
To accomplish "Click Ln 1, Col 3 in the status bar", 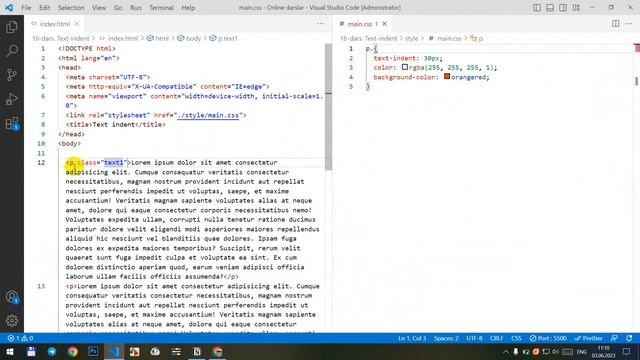I will tap(412, 338).
